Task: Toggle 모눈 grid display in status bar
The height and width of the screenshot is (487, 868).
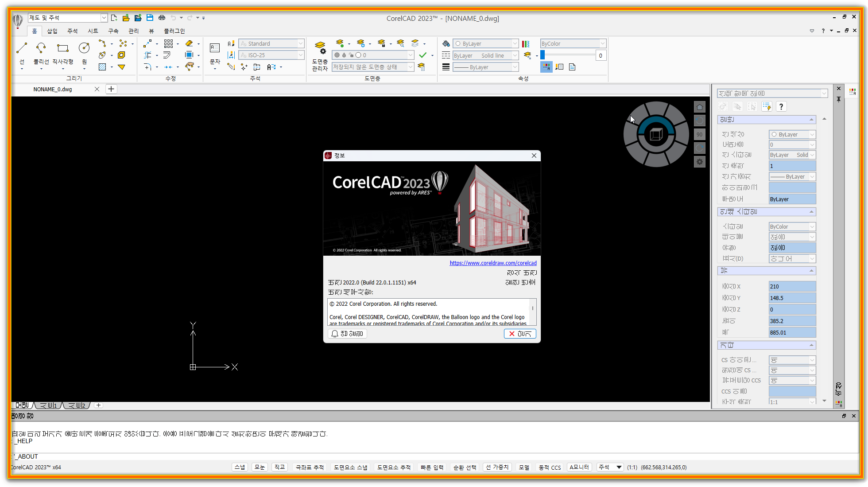Action: 260,467
